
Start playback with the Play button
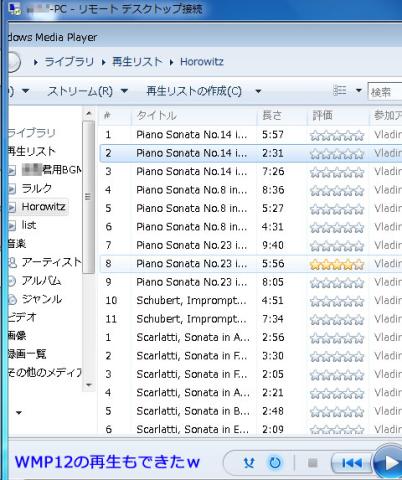click(x=390, y=463)
